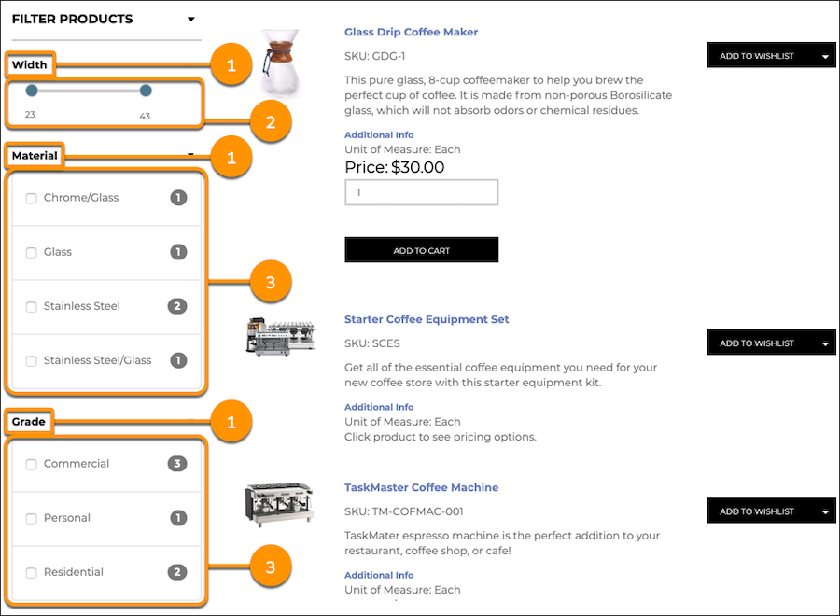The width and height of the screenshot is (840, 616).
Task: Check the Chrome/Glass material filter
Action: tap(30, 198)
